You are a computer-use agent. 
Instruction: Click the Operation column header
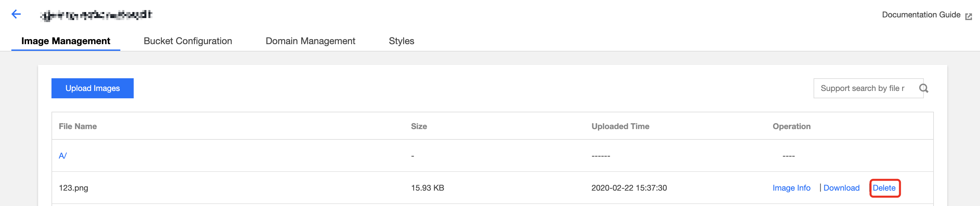point(791,126)
